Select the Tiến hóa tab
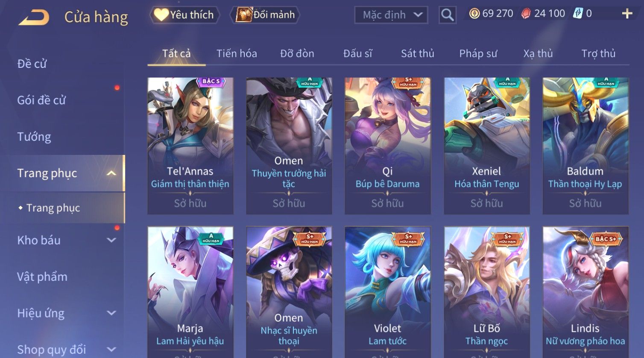 coord(237,54)
